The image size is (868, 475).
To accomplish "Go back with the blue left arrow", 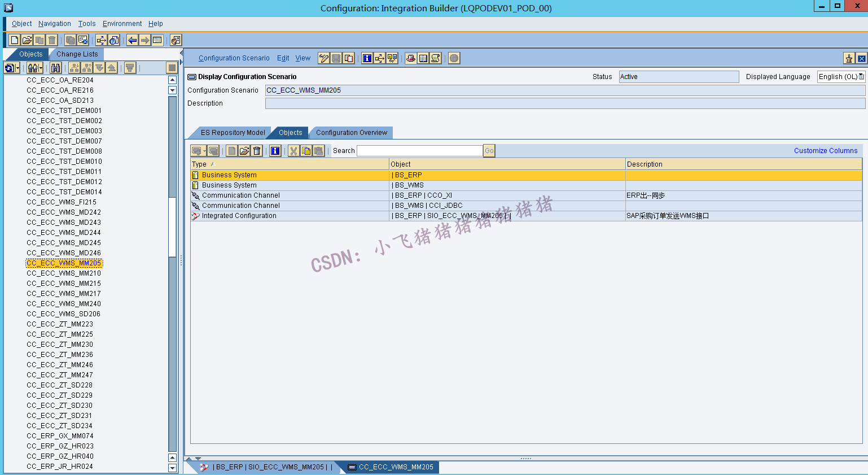I will coord(132,40).
